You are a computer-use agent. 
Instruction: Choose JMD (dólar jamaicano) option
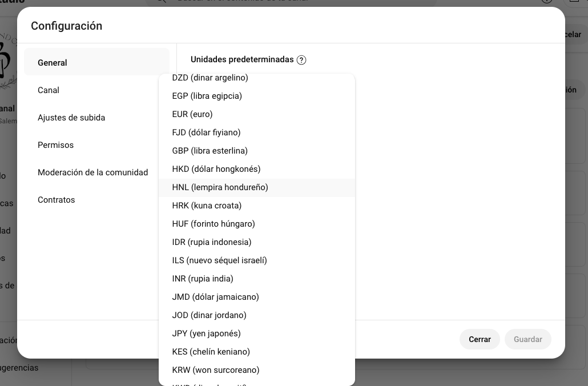coord(215,297)
